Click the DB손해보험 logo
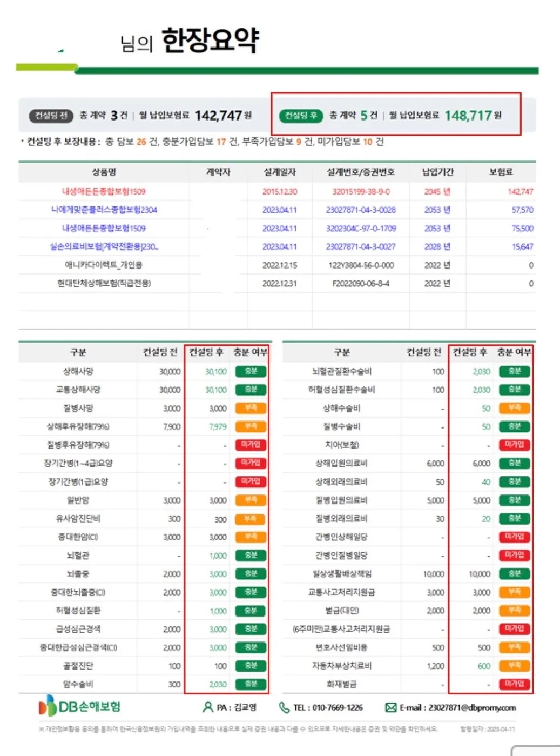 [79, 706]
